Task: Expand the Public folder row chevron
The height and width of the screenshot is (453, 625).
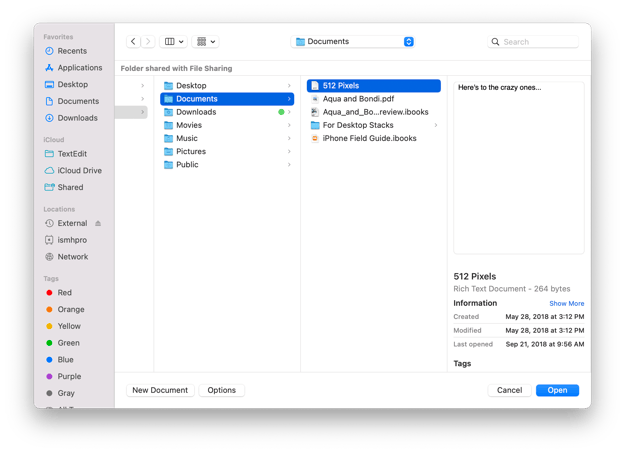Action: tap(289, 165)
